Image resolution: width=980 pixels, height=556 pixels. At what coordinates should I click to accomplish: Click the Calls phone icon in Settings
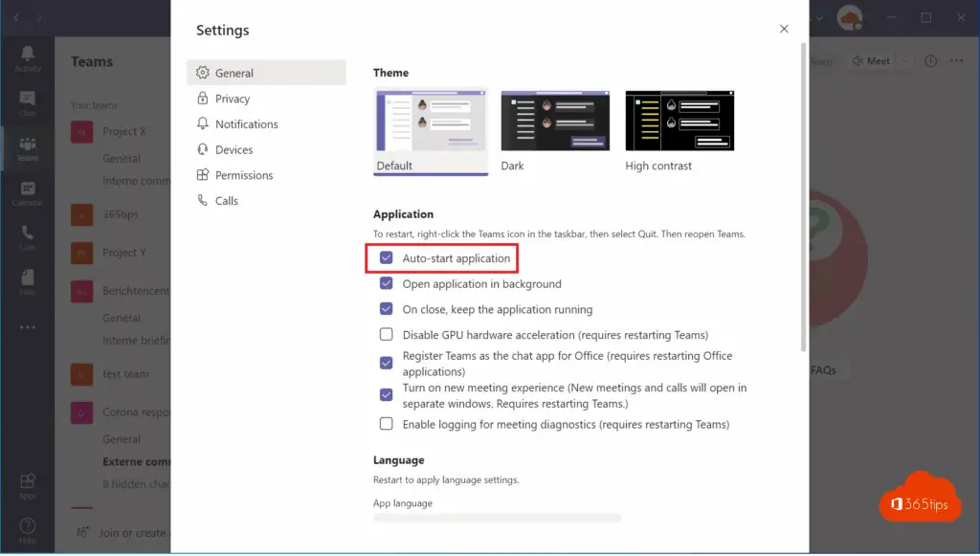coord(203,200)
